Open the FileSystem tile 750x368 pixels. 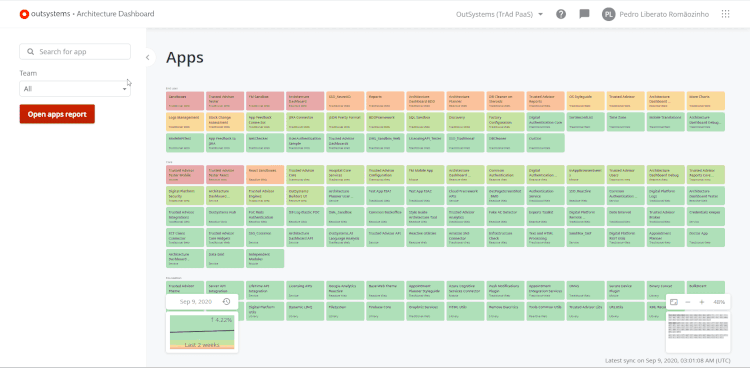point(345,311)
